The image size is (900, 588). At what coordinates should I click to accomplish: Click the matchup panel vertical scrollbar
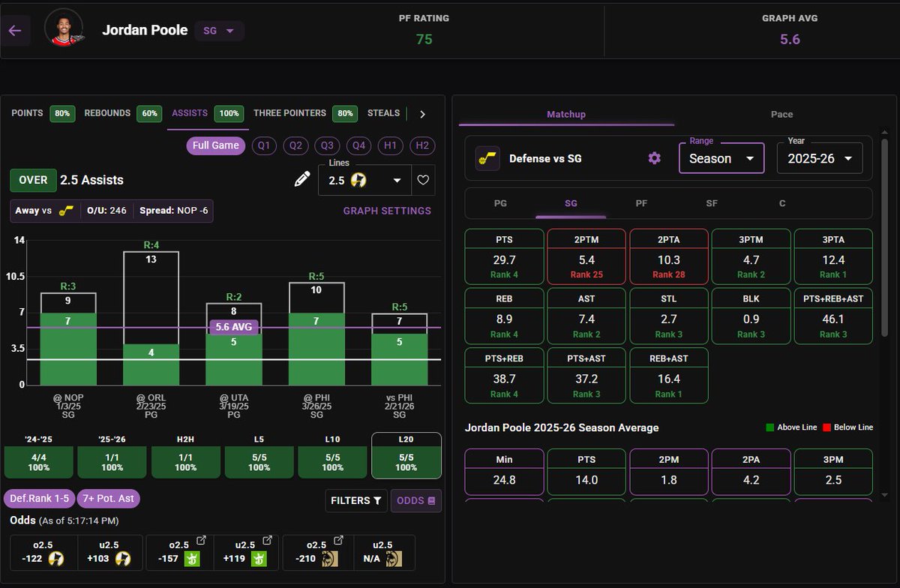point(885,238)
